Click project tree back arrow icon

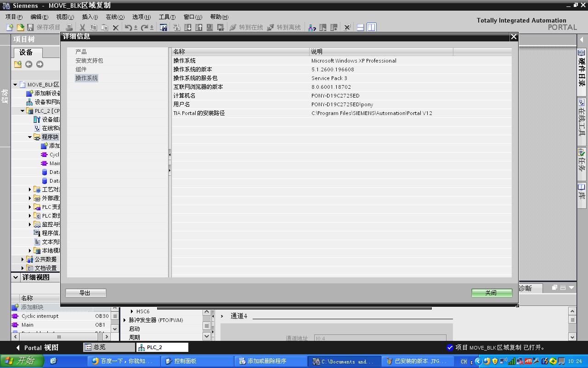click(28, 64)
